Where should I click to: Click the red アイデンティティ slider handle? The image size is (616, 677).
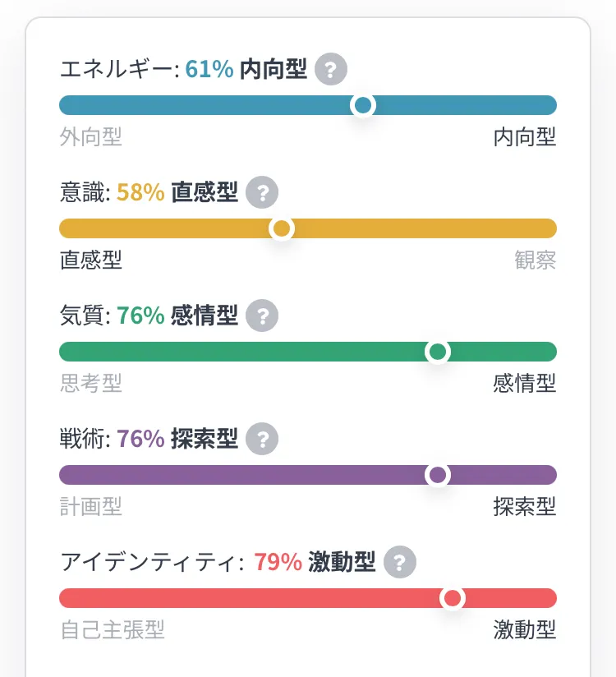pos(453,598)
